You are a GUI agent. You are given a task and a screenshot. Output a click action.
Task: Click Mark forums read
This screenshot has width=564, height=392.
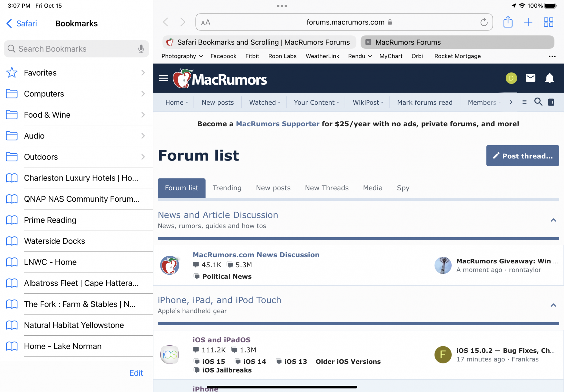point(425,102)
